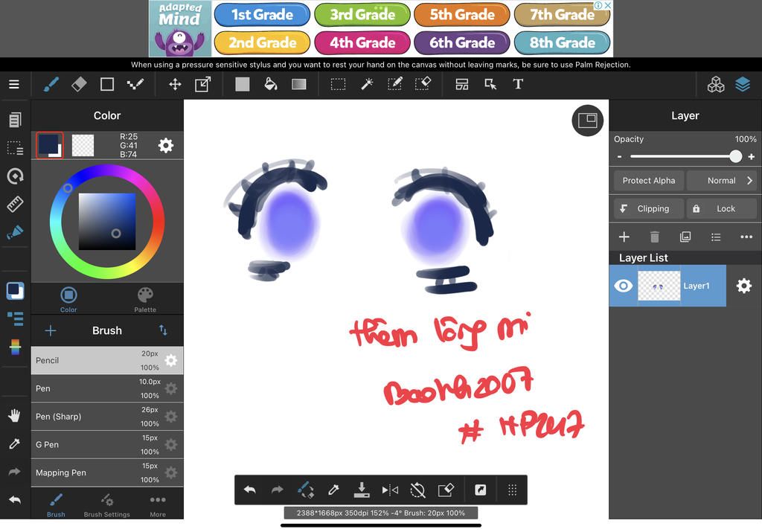This screenshot has height=532, width=762.
Task: Open the Transform tool
Action: (202, 84)
